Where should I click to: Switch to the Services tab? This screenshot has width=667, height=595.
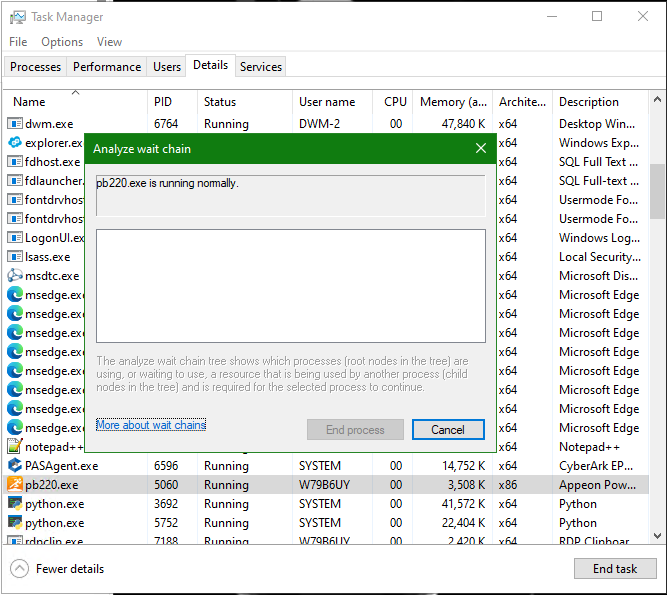261,67
